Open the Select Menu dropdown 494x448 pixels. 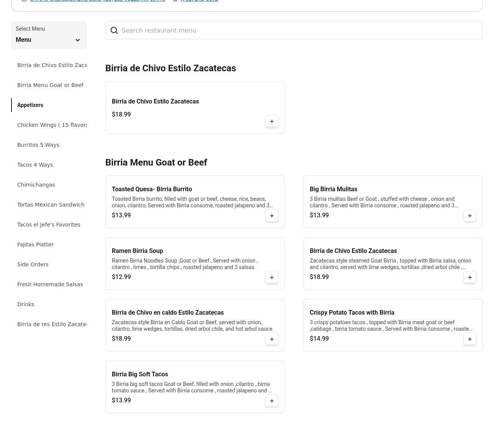coord(49,35)
